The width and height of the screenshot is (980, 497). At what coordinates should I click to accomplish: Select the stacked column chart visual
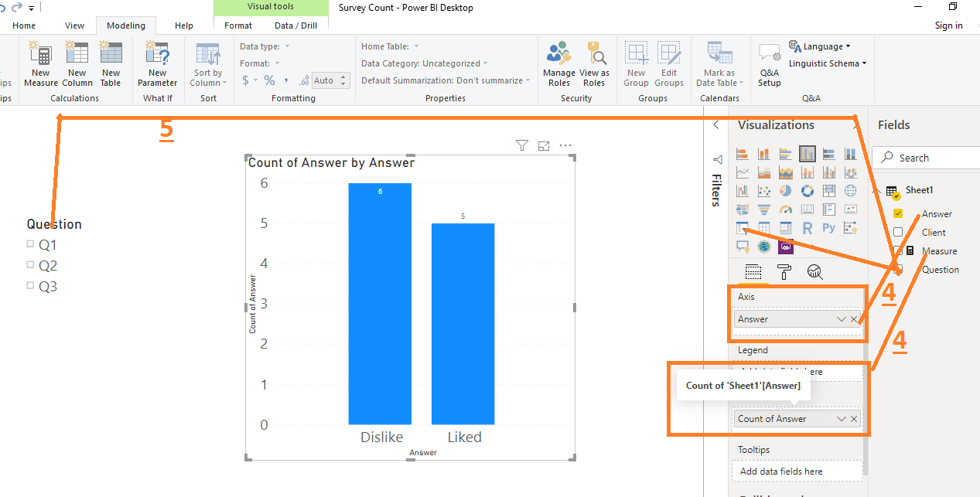(764, 153)
